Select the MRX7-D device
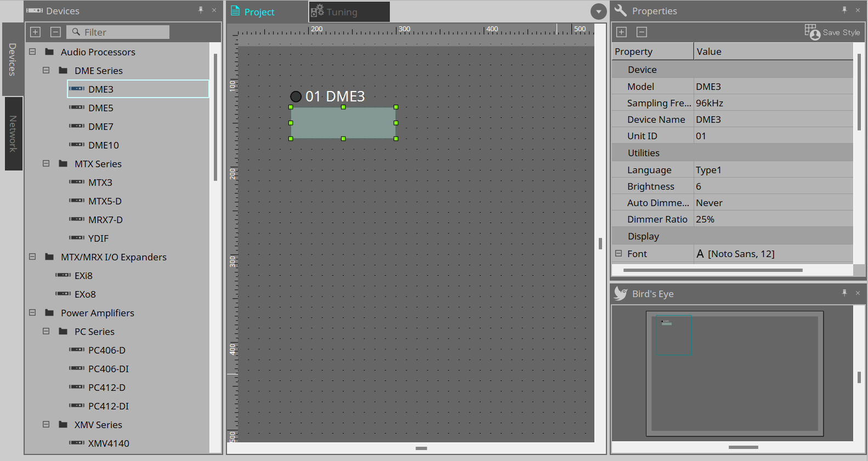Screen dimensions: 868x461 106,220
